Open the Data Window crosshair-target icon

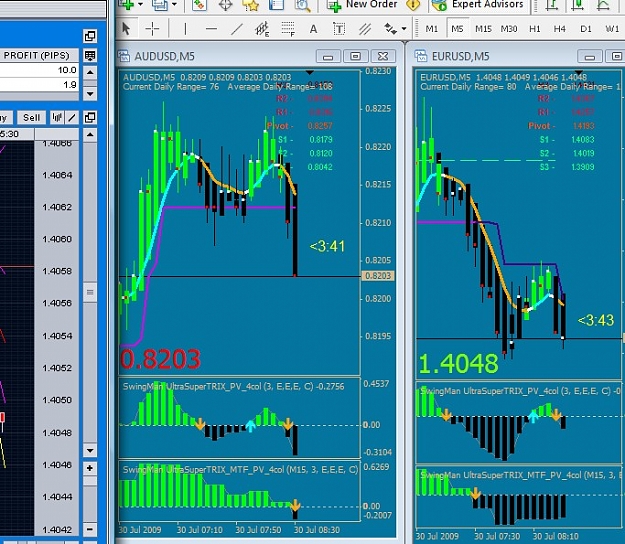[x=226, y=5]
